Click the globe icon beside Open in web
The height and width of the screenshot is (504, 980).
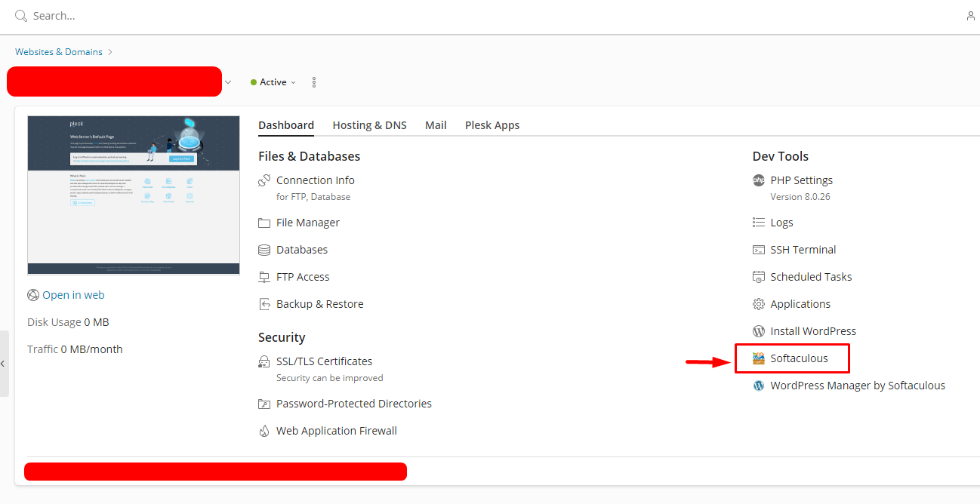tap(33, 295)
